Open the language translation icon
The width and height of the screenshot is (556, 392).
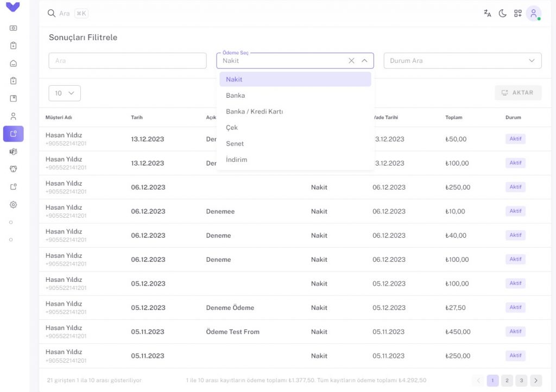point(487,14)
